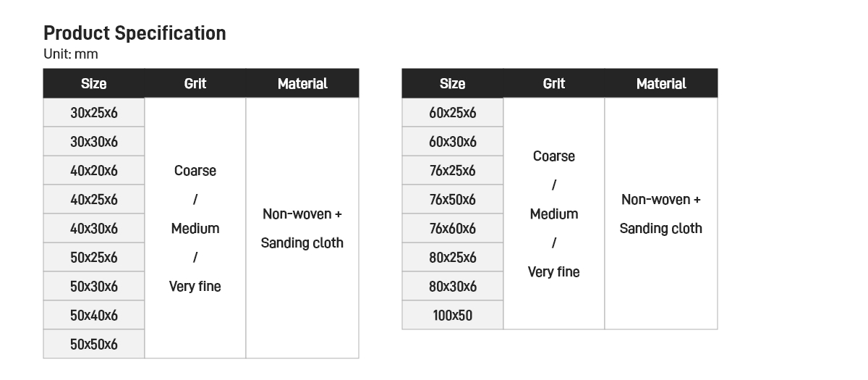
Task: Click 'Very fine' in the left table
Action: click(195, 287)
